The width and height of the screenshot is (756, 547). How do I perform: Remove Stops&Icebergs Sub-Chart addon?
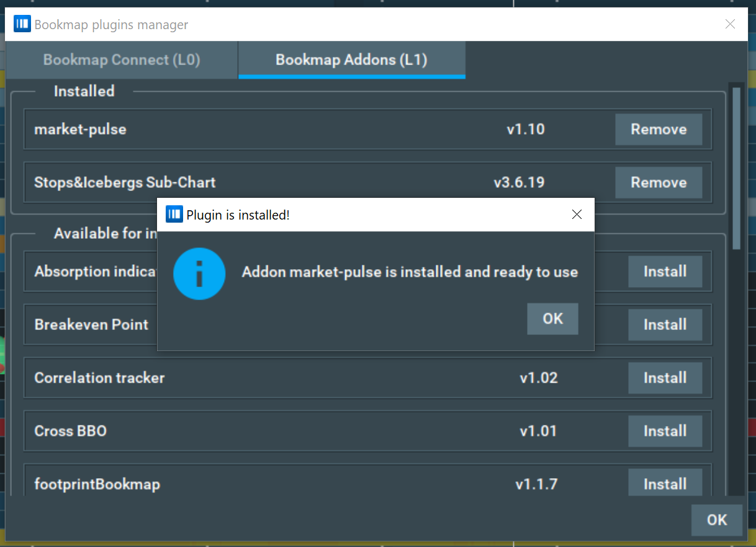pos(659,183)
